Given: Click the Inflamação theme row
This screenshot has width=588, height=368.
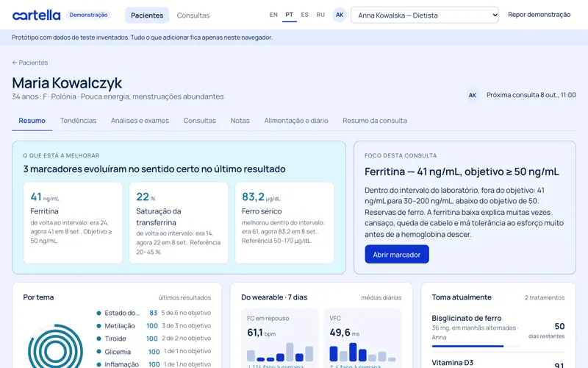Looking at the screenshot, I should [x=154, y=364].
